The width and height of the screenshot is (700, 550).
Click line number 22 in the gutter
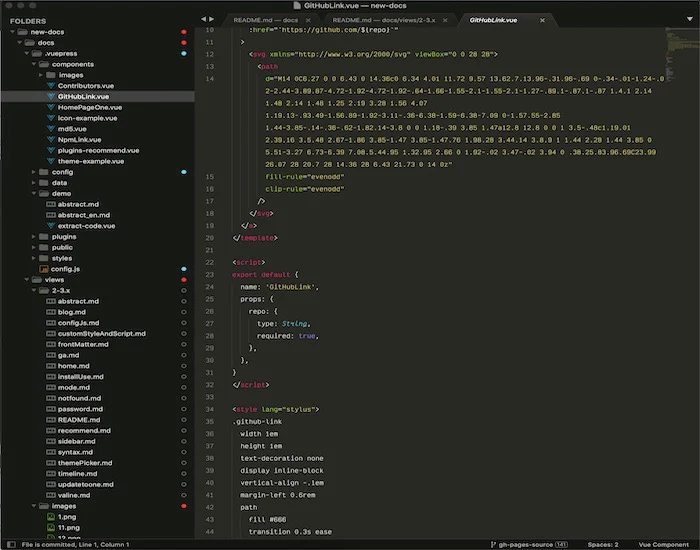pos(209,262)
